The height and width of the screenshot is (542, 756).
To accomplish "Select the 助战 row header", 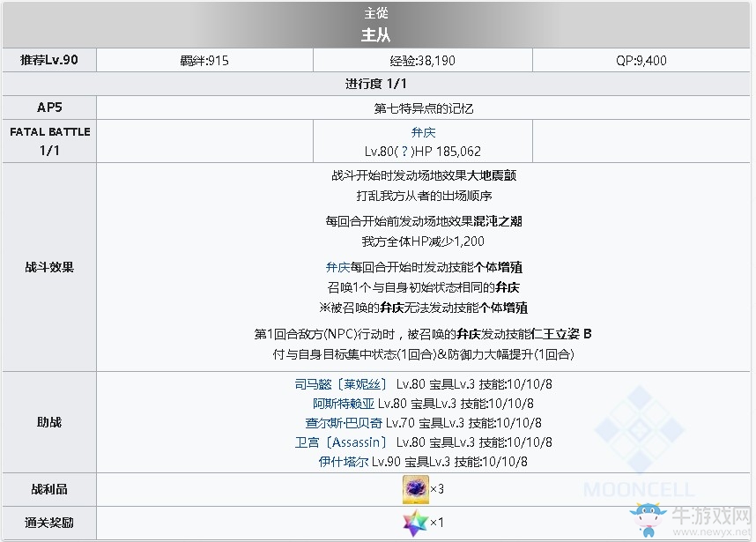I will point(49,422).
